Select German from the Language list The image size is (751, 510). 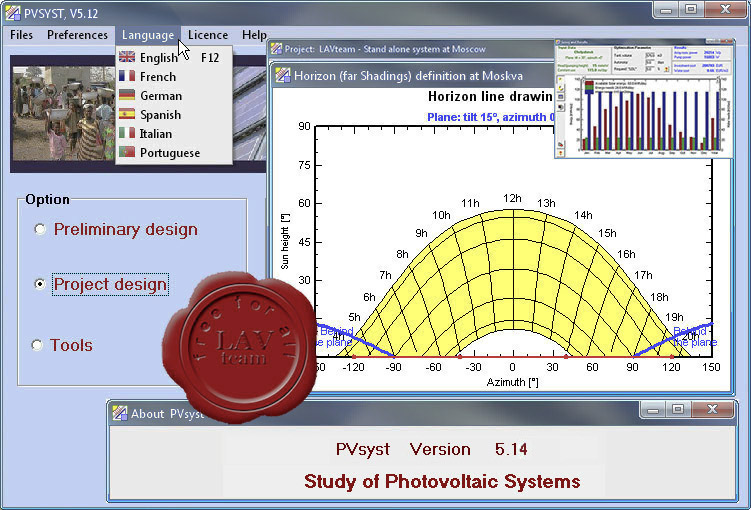click(x=174, y=96)
